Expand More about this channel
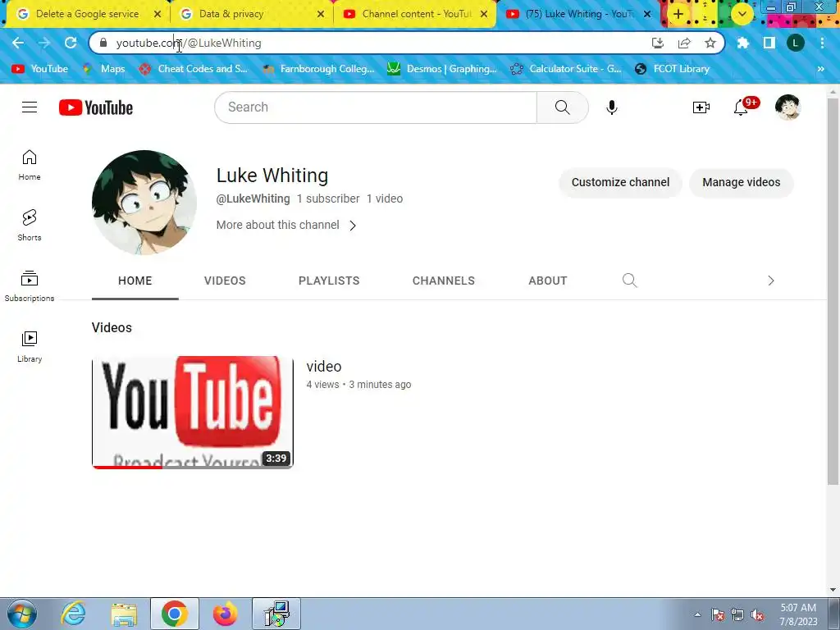 (286, 225)
